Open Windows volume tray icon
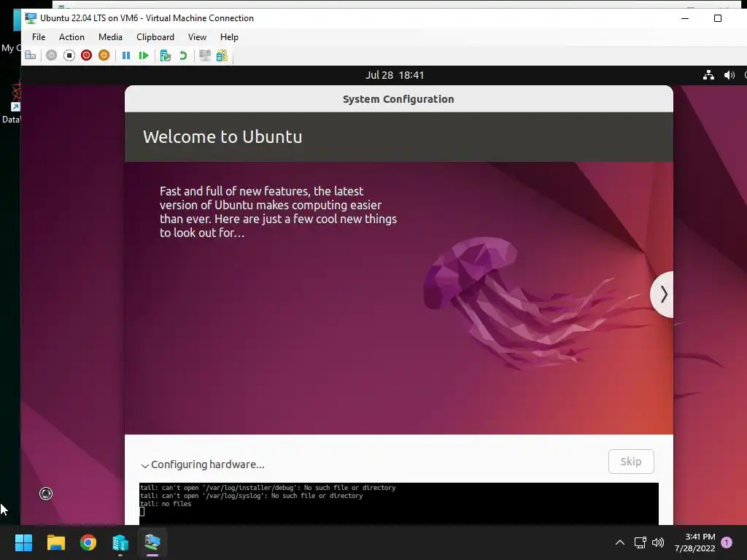The height and width of the screenshot is (560, 747). pyautogui.click(x=658, y=542)
